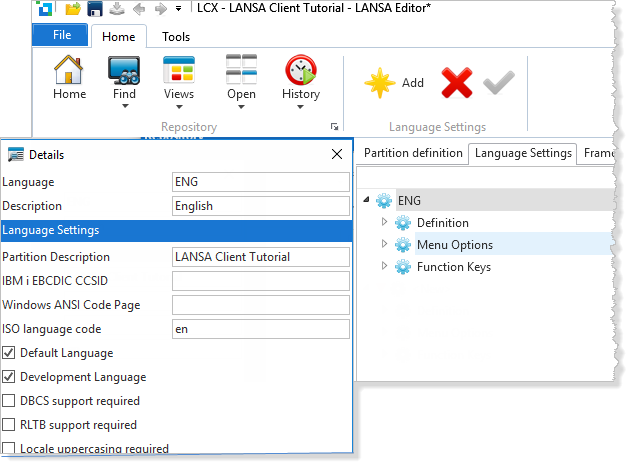631x475 pixels.
Task: Click the IBM i EBCDIC CCSID field
Action: click(261, 281)
